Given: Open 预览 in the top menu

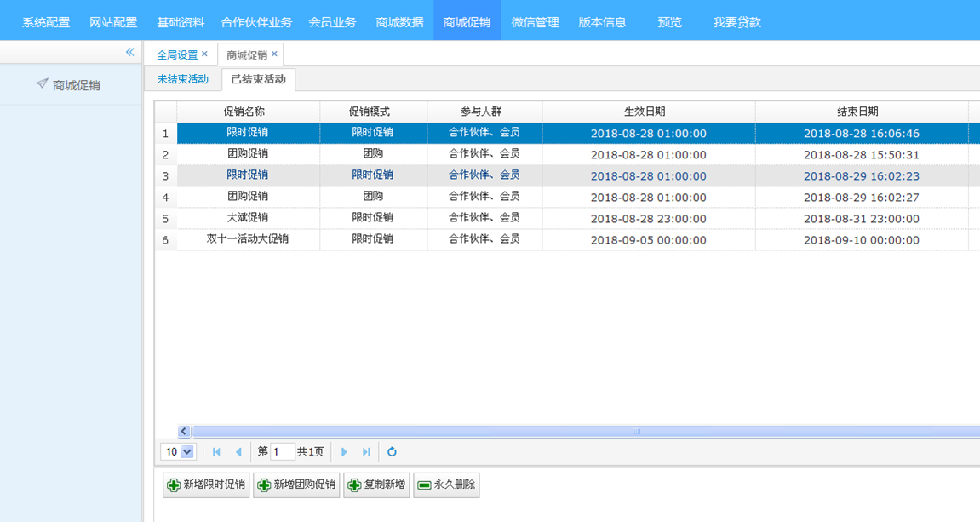Looking at the screenshot, I should pyautogui.click(x=670, y=22).
